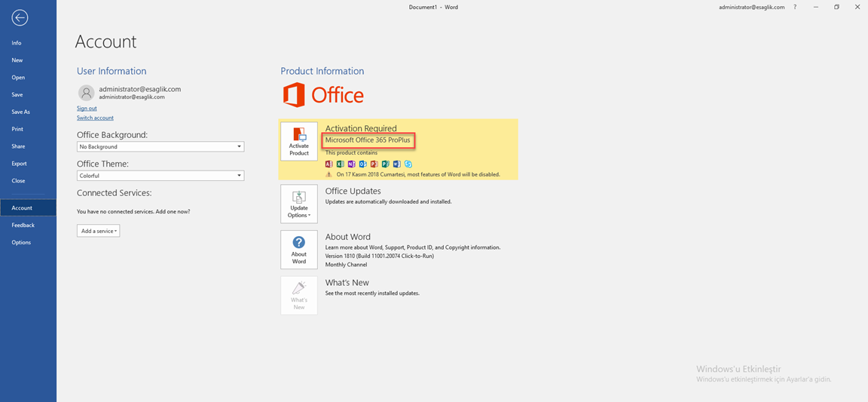Click the user avatar picture
The height and width of the screenshot is (402, 868).
(x=86, y=92)
